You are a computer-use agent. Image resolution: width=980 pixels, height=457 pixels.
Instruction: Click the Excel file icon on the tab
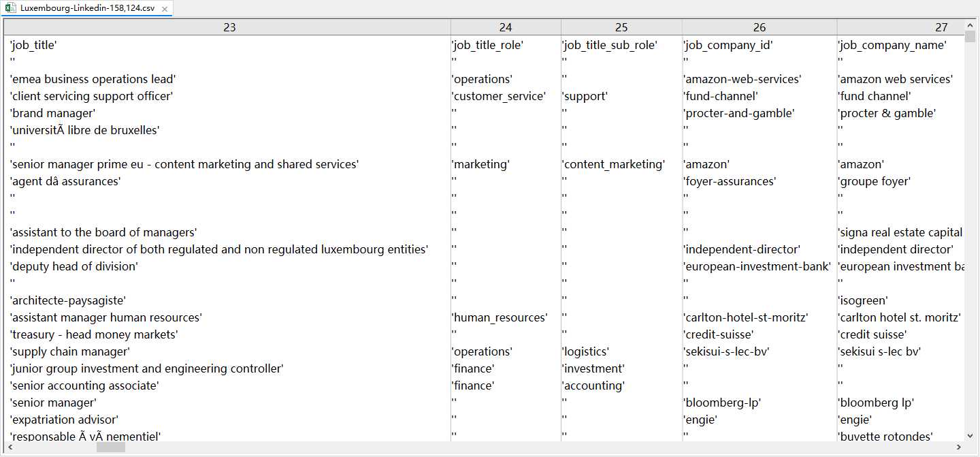click(11, 8)
